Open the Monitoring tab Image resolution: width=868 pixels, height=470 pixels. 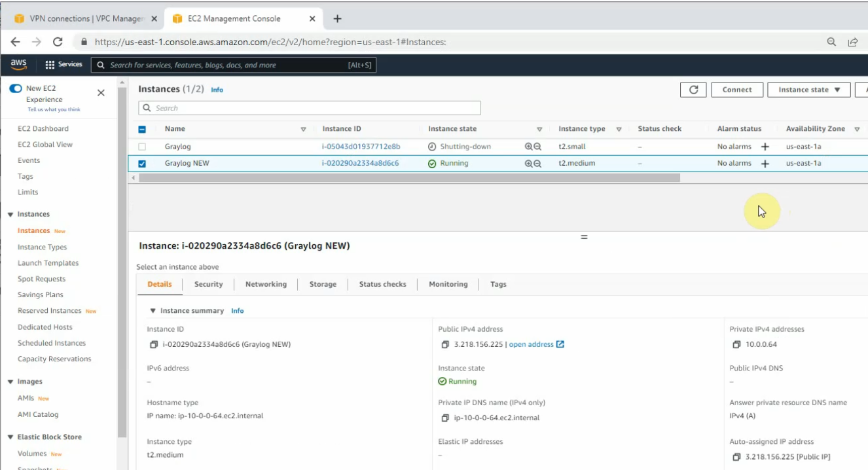448,284
